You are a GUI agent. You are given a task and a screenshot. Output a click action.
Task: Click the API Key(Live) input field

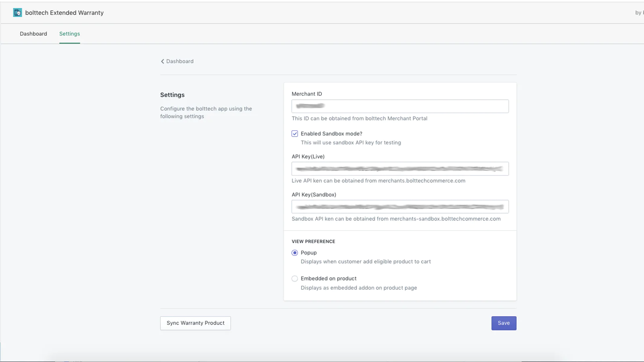coord(400,169)
